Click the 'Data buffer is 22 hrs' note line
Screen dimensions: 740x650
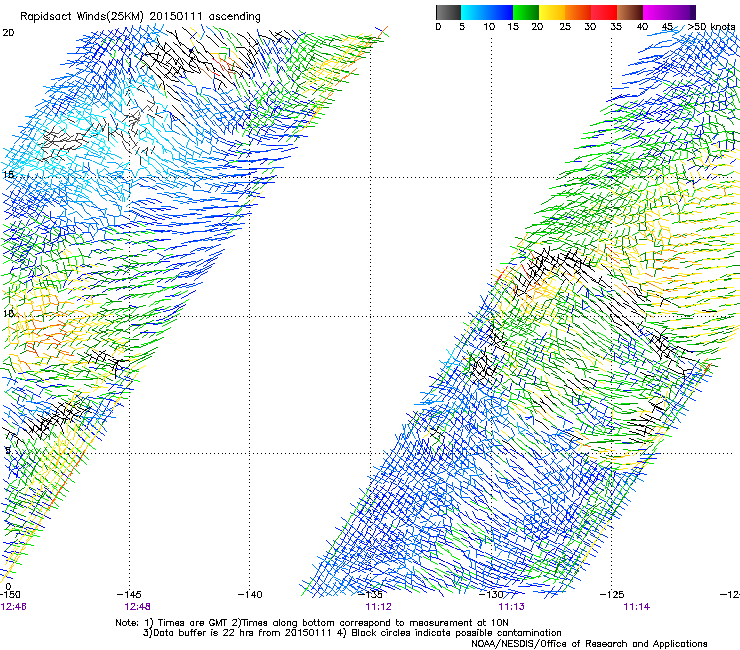pyautogui.click(x=352, y=633)
